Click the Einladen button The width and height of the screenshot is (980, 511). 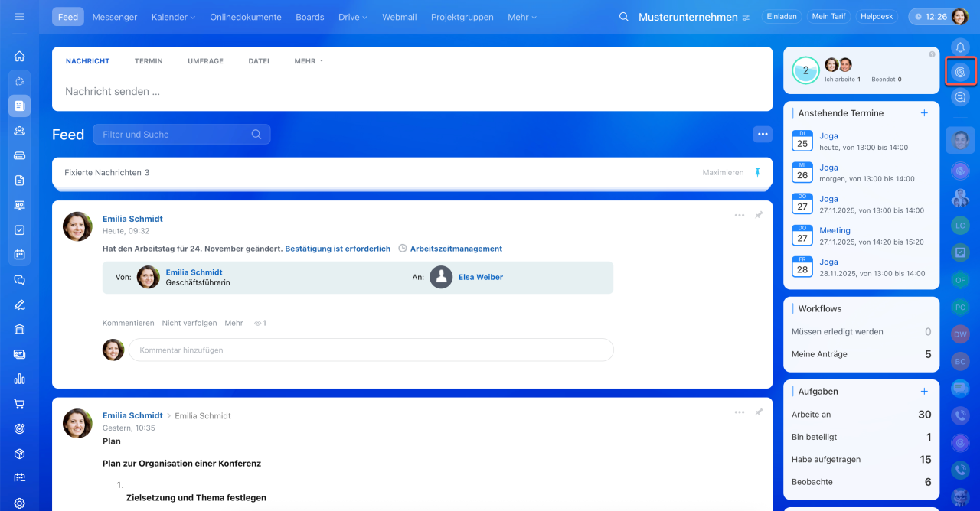(782, 16)
